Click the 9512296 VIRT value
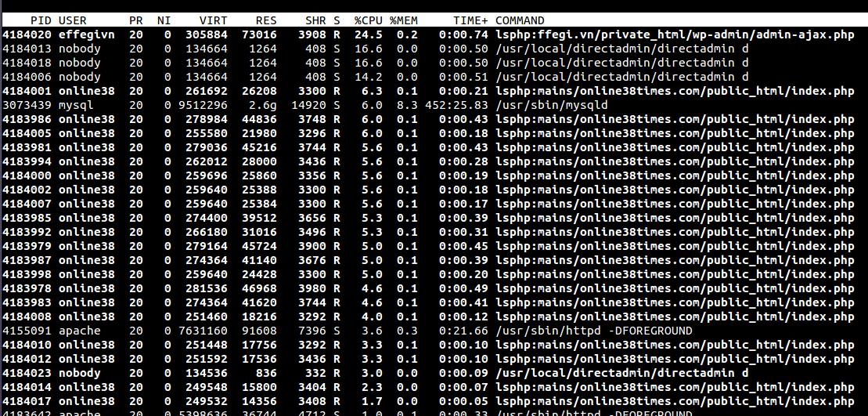Screen dimensions: 868x416 [x=203, y=105]
